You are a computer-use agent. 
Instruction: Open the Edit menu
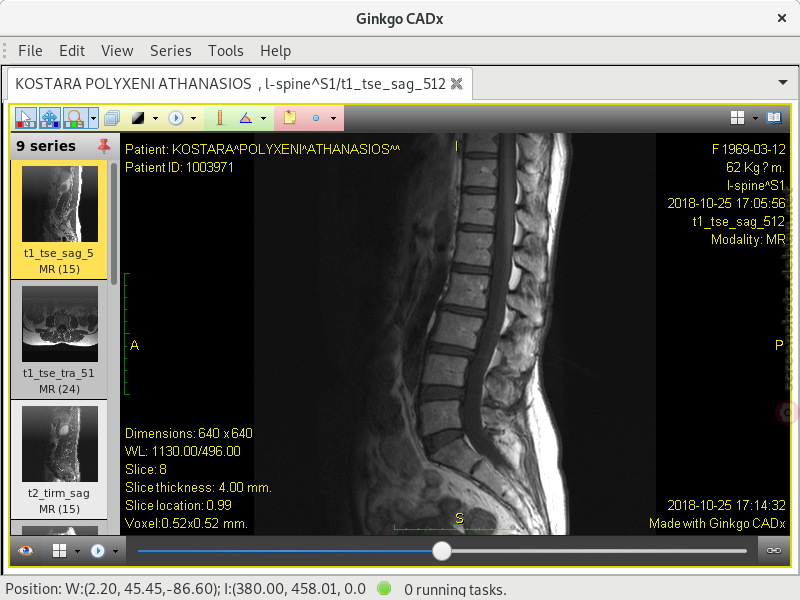point(72,51)
